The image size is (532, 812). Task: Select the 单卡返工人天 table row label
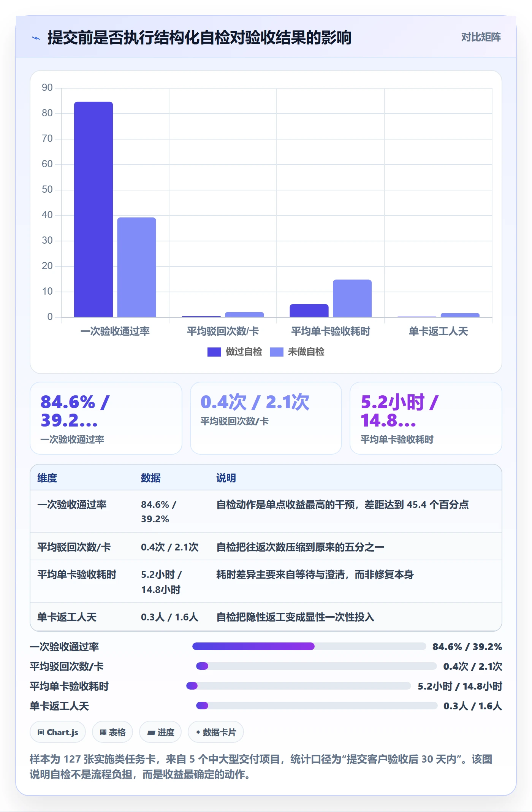click(x=67, y=617)
